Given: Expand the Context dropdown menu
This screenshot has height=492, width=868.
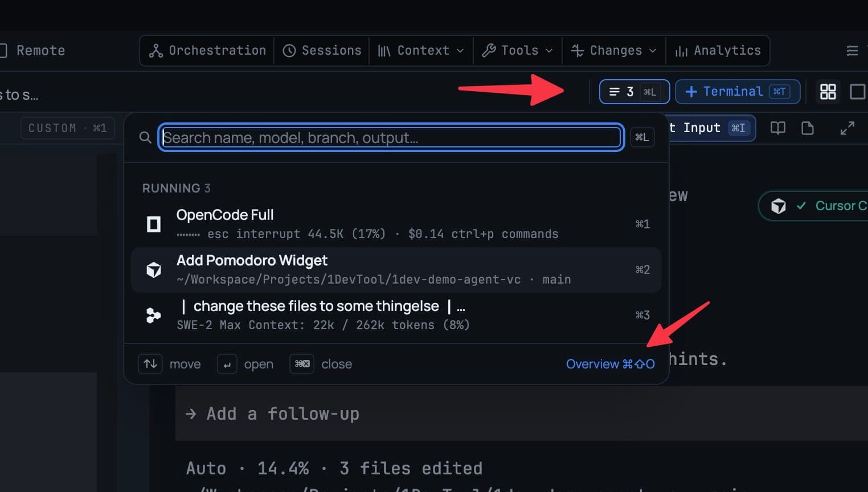Looking at the screenshot, I should coord(420,51).
